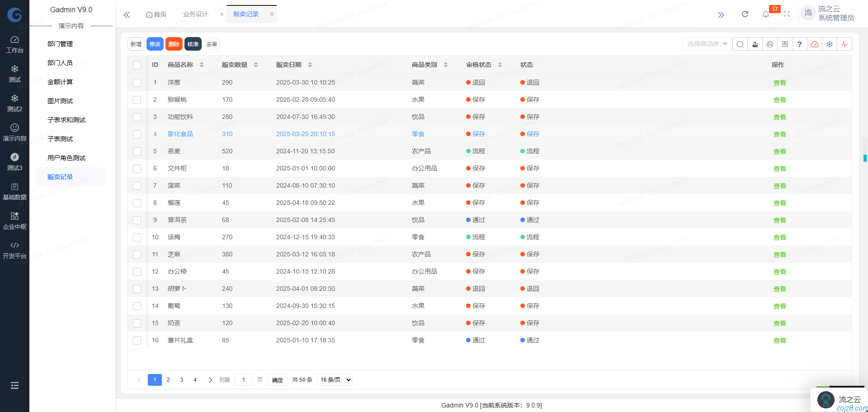Click the print icon

(770, 44)
